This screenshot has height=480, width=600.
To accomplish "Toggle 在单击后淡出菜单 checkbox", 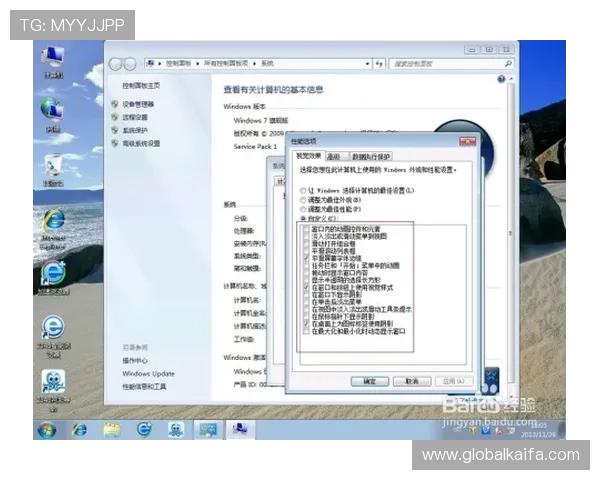I will pos(306,302).
